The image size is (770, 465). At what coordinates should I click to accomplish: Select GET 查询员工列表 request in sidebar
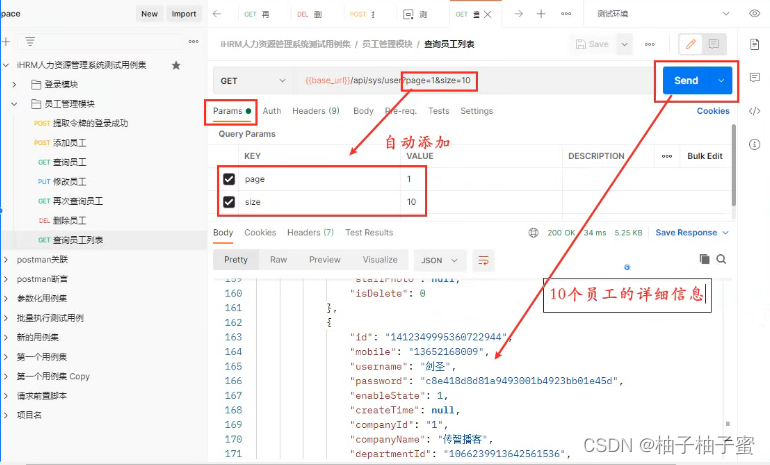pos(70,240)
